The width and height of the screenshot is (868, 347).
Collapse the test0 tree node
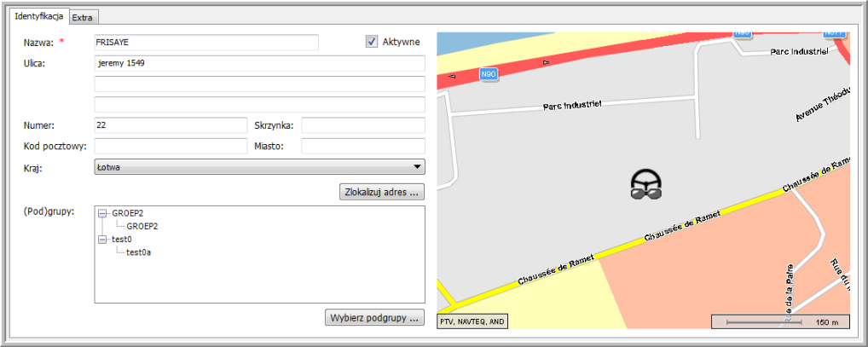103,240
